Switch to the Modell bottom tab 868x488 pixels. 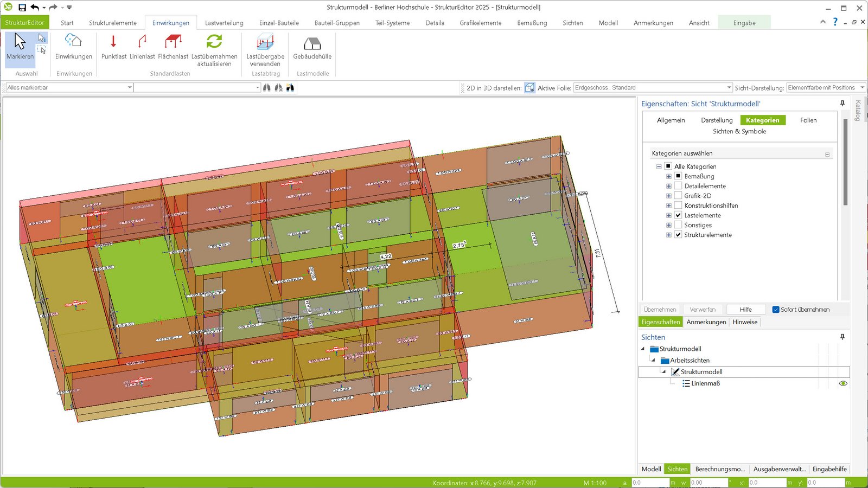pos(651,469)
